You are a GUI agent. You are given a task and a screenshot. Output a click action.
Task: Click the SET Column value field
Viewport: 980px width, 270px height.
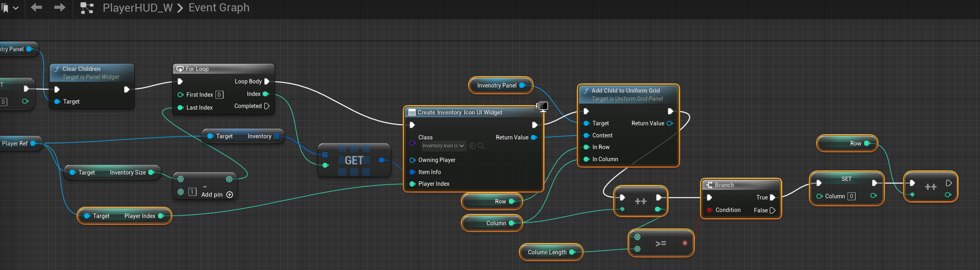tap(851, 196)
